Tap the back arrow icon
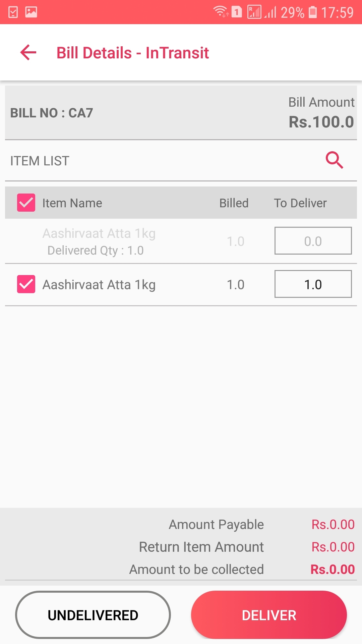 [x=28, y=53]
